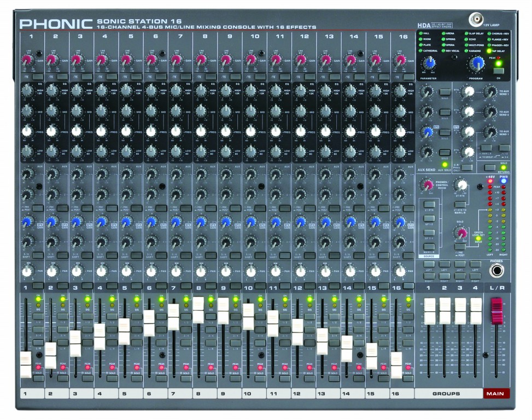Grab the channel 8 fader cap

(x=198, y=310)
